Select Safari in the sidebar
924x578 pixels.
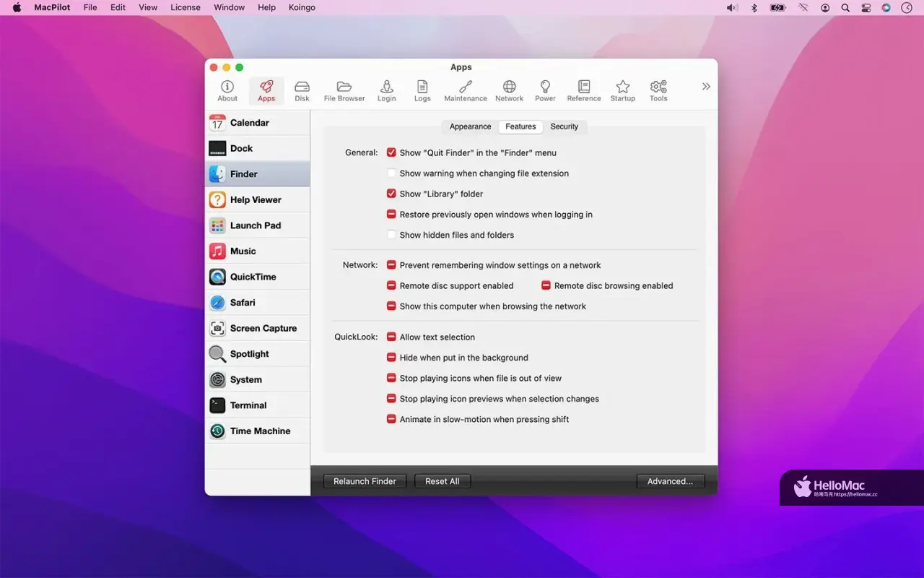[258, 302]
